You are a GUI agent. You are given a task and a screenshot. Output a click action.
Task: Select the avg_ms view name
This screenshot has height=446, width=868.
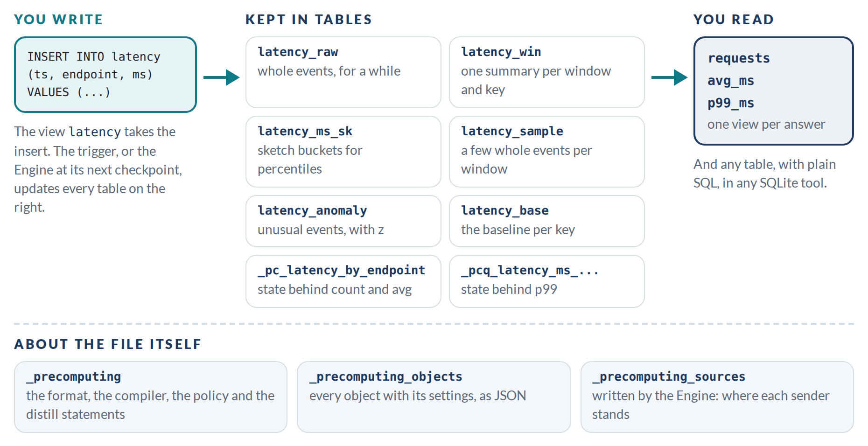[731, 81]
